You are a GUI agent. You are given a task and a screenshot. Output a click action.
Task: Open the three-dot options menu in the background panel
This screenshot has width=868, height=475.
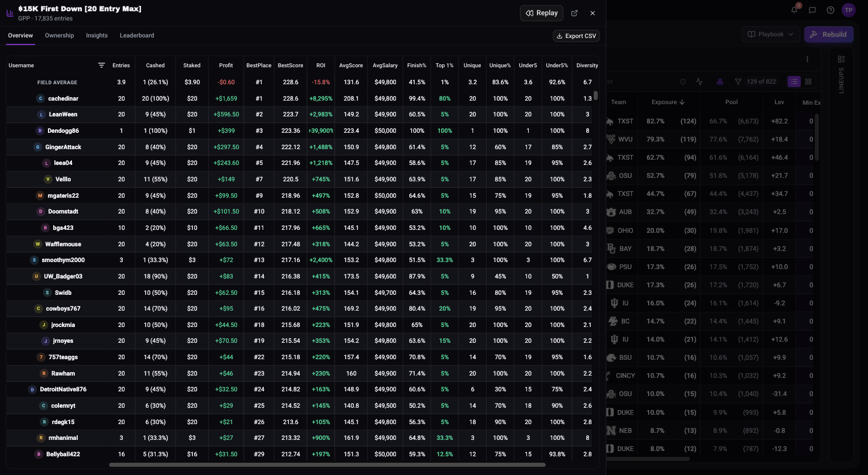point(807,59)
